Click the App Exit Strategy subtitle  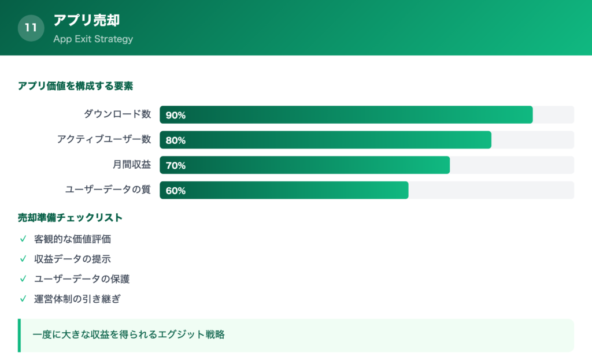tap(93, 39)
